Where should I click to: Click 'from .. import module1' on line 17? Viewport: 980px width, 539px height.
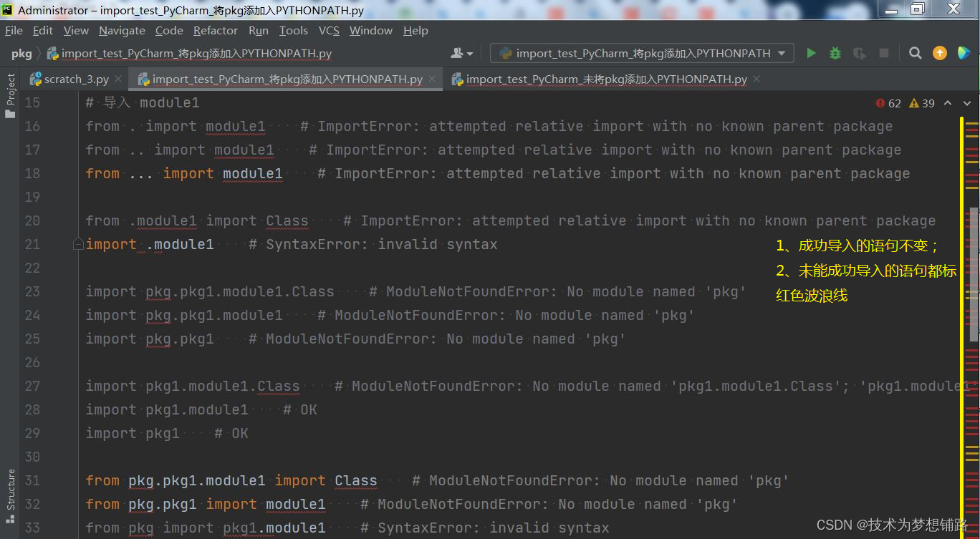[x=180, y=150]
